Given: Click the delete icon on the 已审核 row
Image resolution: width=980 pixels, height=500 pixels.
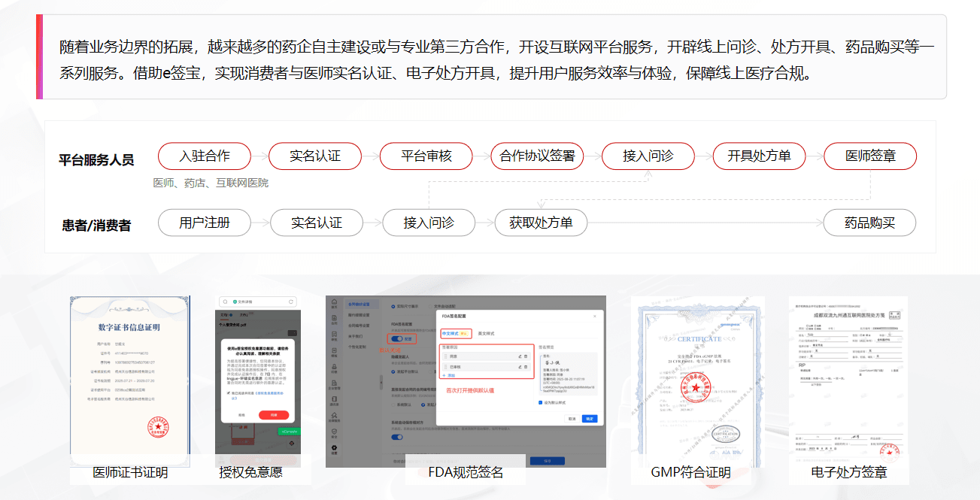Looking at the screenshot, I should (526, 367).
